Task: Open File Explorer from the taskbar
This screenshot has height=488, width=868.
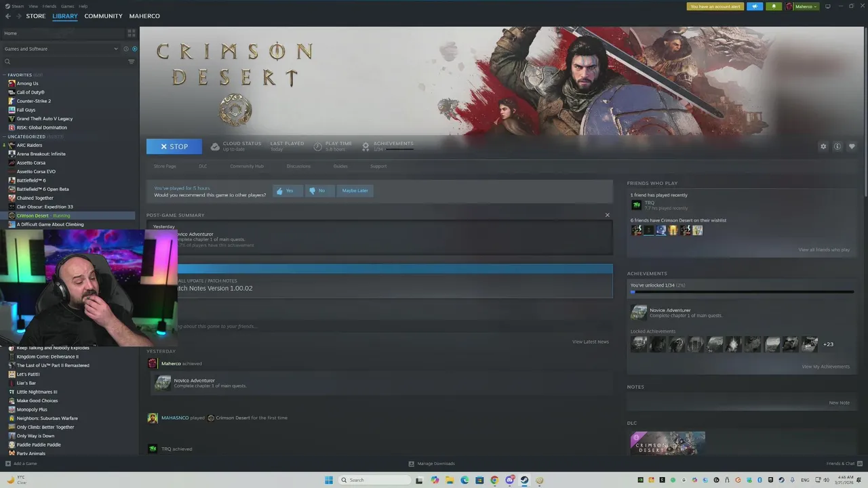Action: [x=450, y=480]
